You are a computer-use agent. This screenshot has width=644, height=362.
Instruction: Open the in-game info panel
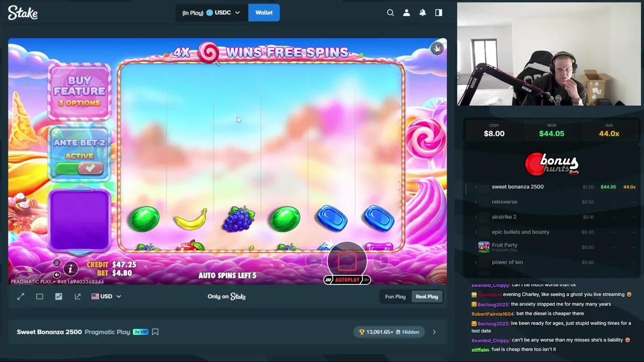pyautogui.click(x=70, y=269)
